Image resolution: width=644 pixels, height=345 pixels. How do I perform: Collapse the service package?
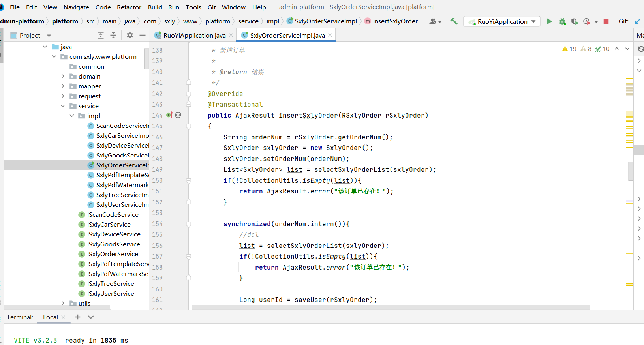point(63,106)
